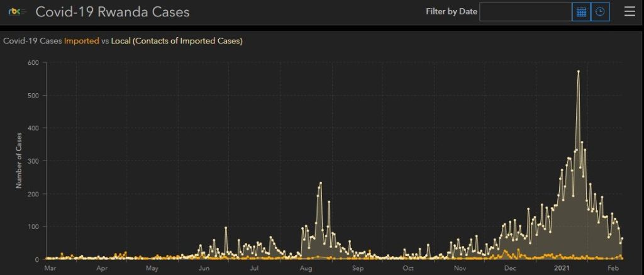The image size is (644, 275).
Task: Open the hamburger menu
Action: pos(630,12)
